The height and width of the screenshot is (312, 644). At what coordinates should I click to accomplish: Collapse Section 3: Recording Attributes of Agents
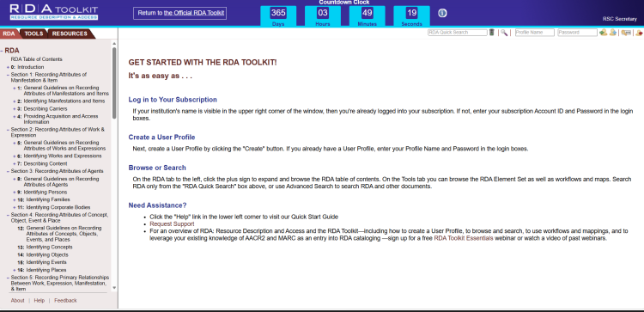pos(8,171)
